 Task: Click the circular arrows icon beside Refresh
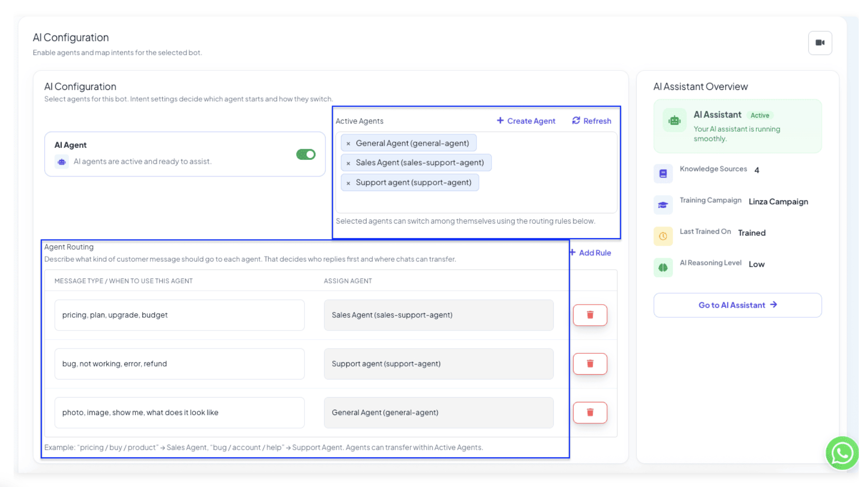coord(576,120)
